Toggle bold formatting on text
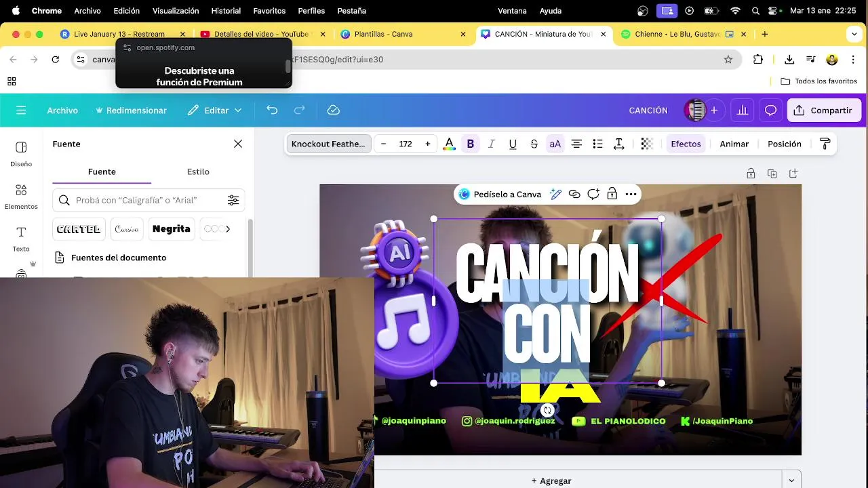Viewport: 868px width, 488px height. click(x=470, y=144)
